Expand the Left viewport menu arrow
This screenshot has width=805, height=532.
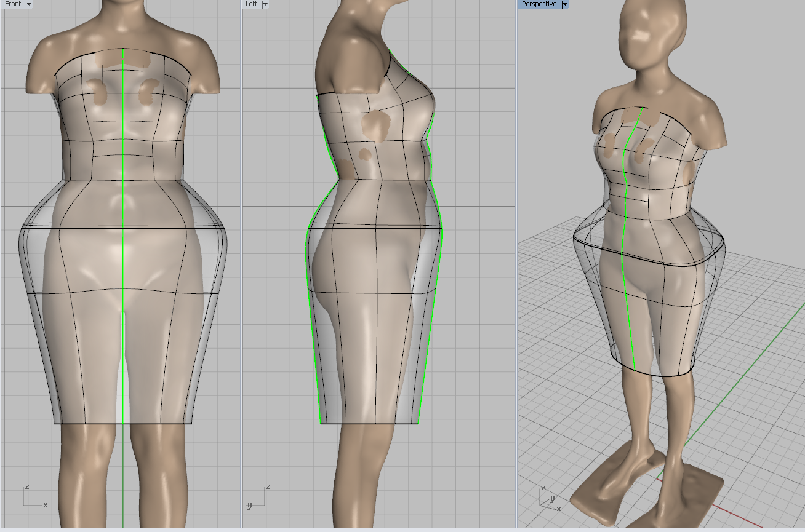265,4
